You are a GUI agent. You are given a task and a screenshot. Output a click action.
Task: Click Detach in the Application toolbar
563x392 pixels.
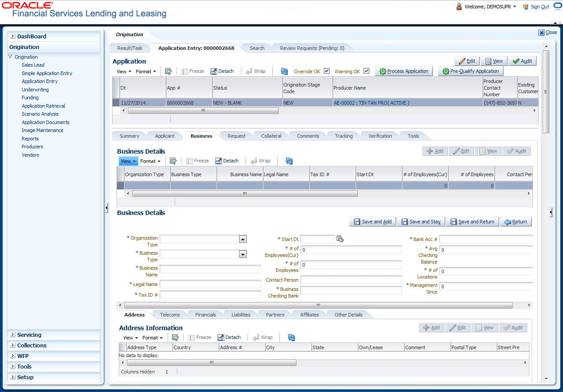[222, 72]
